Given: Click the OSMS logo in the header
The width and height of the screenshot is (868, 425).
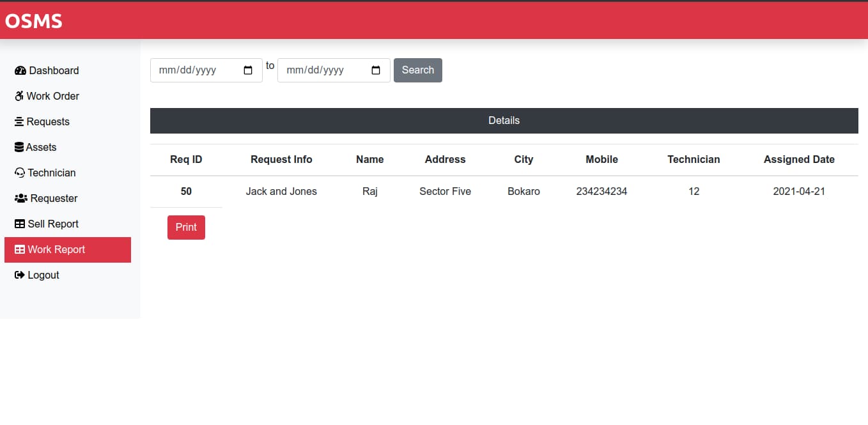Looking at the screenshot, I should pos(33,20).
